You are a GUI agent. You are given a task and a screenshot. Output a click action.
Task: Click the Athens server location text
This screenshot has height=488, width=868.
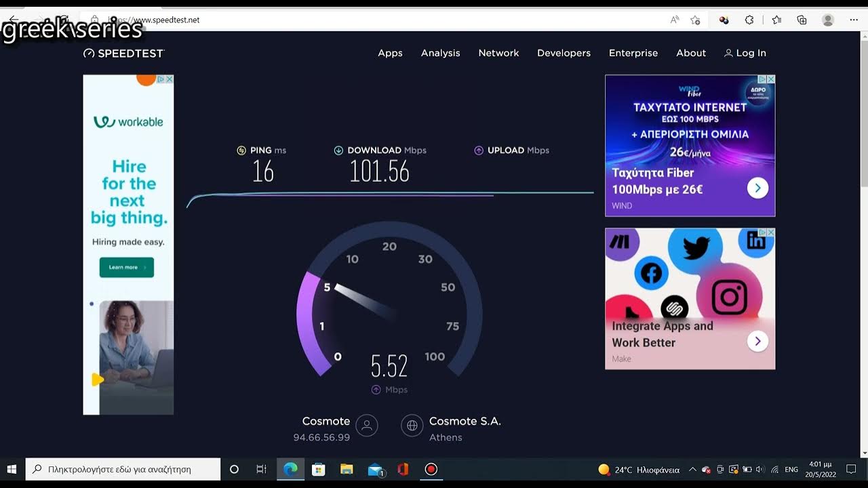pyautogui.click(x=446, y=437)
